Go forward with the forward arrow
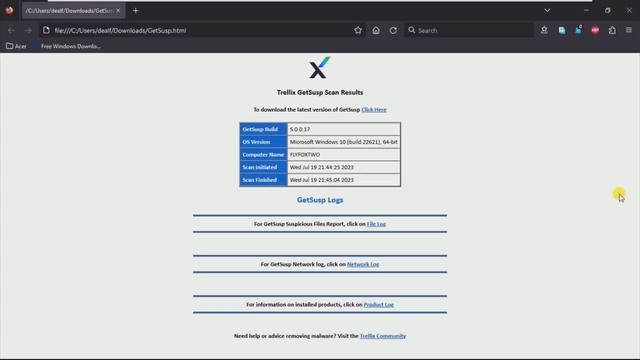This screenshot has height=360, width=640. [28, 30]
